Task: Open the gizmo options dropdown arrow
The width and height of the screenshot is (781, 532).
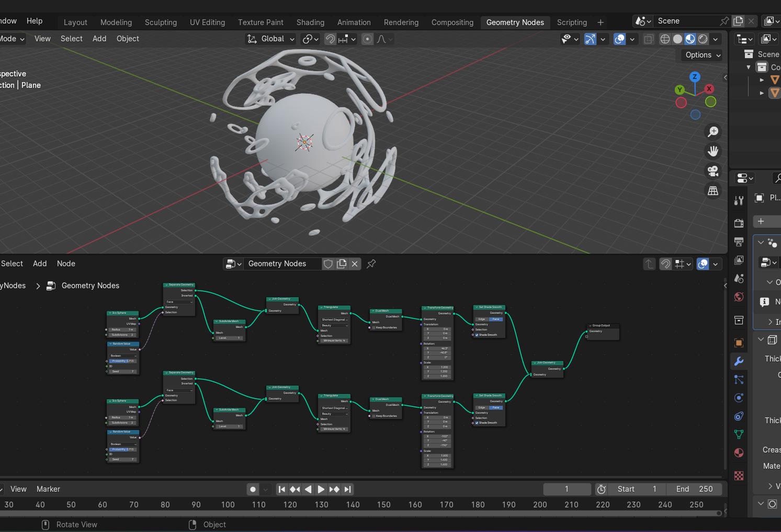Action: click(x=603, y=39)
